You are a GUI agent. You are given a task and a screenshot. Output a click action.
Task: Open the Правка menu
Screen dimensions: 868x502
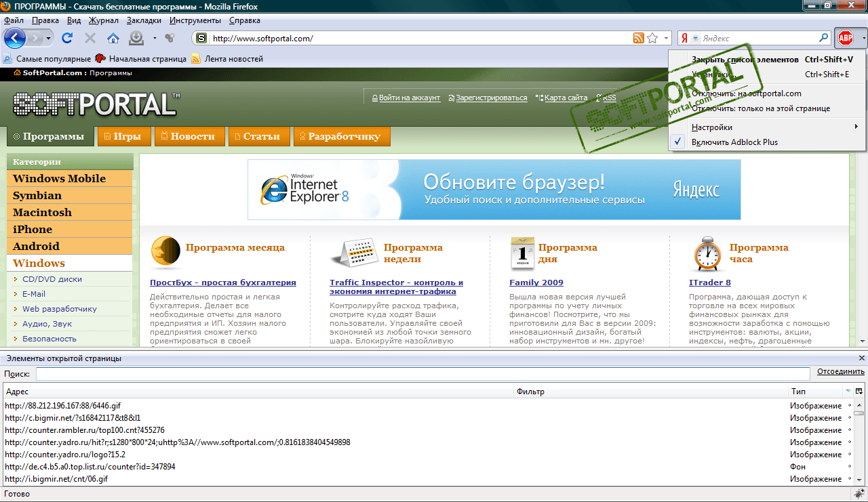tap(45, 20)
